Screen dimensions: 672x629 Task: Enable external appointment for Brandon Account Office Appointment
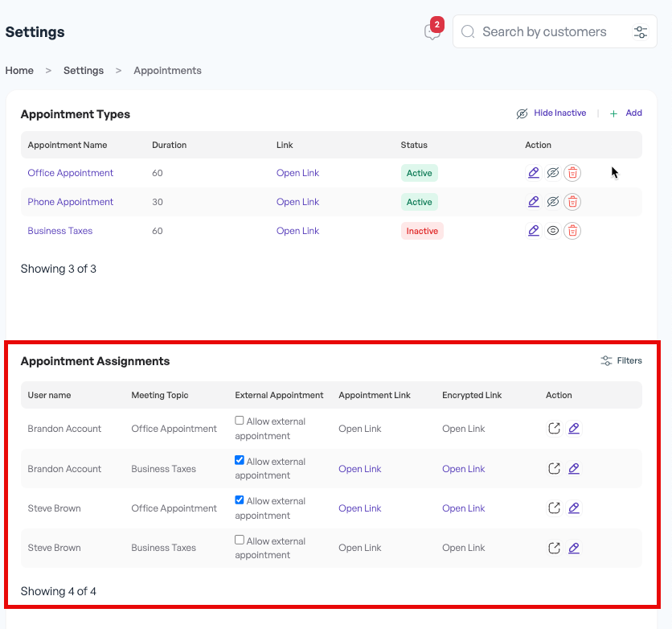[240, 421]
